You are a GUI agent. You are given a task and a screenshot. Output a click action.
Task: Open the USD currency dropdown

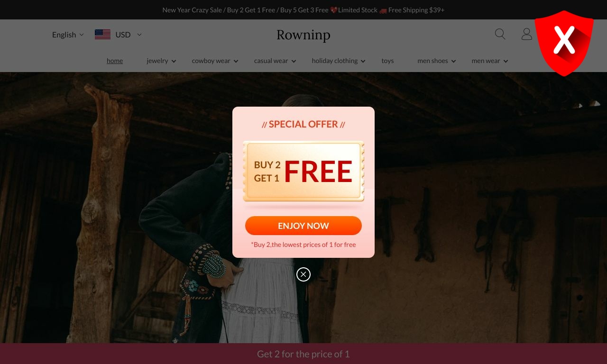129,35
